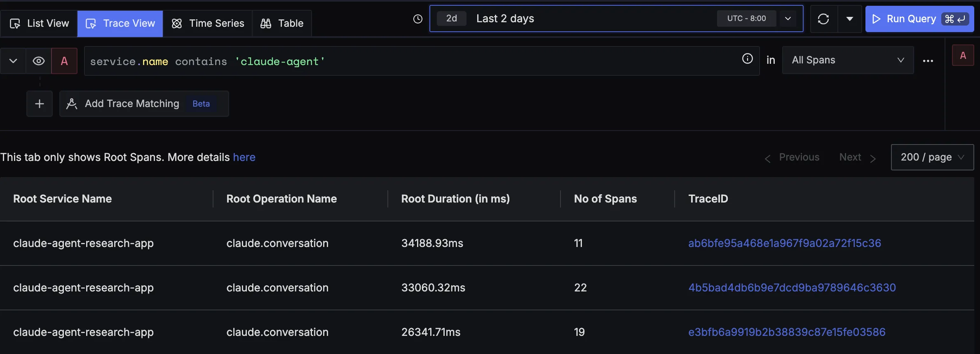Open the refresh interval dropdown arrow
This screenshot has width=980, height=354.
[x=849, y=19]
